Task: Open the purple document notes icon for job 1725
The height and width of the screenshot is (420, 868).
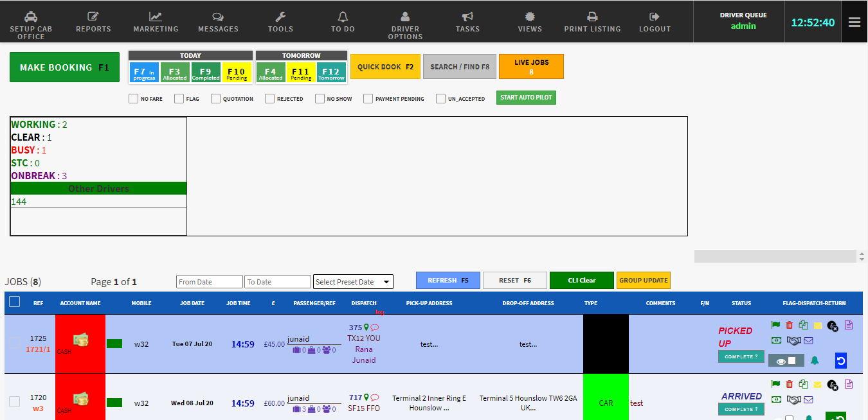Action: [849, 325]
